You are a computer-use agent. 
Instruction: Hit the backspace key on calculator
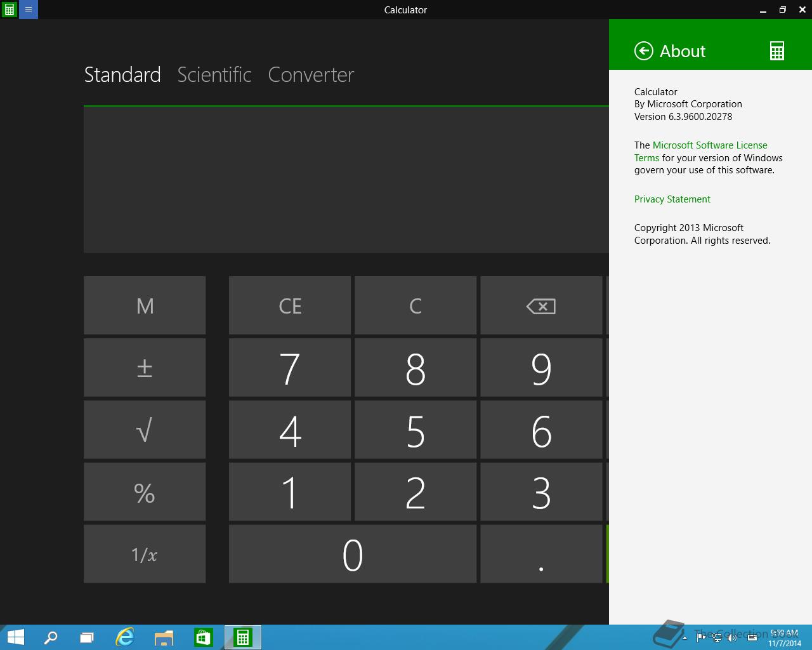point(541,305)
